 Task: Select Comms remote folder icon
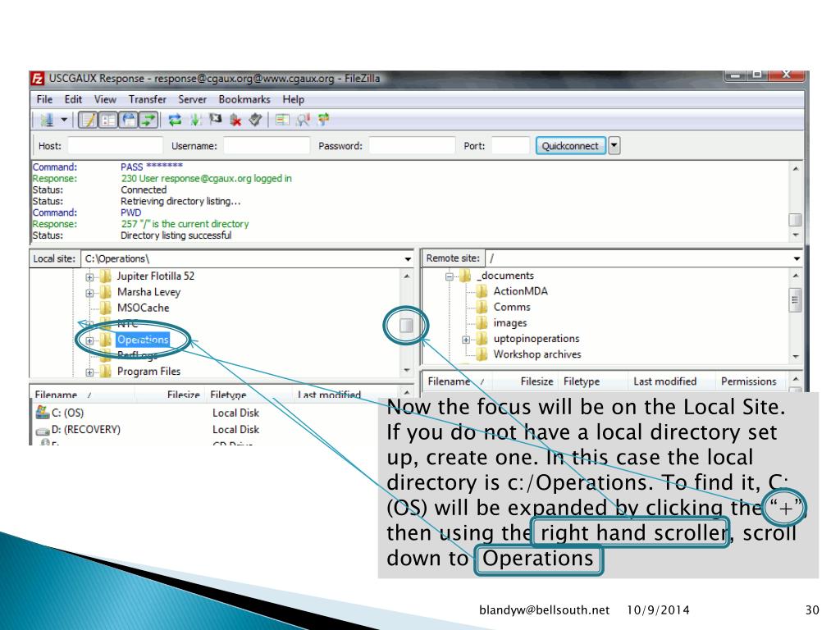(482, 307)
